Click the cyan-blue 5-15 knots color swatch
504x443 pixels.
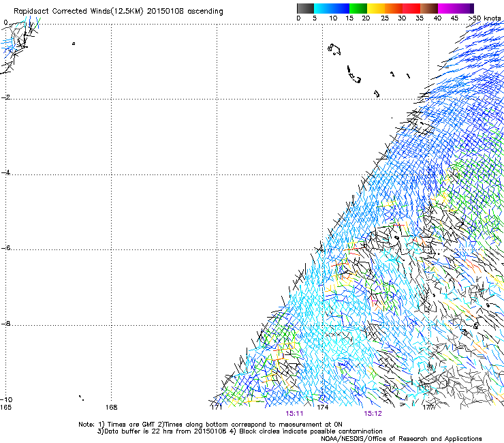332,8
